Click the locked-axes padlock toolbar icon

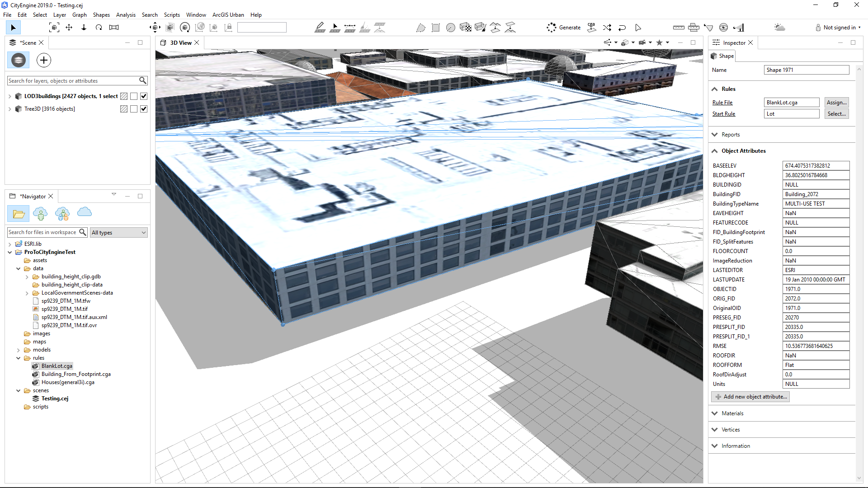229,28
